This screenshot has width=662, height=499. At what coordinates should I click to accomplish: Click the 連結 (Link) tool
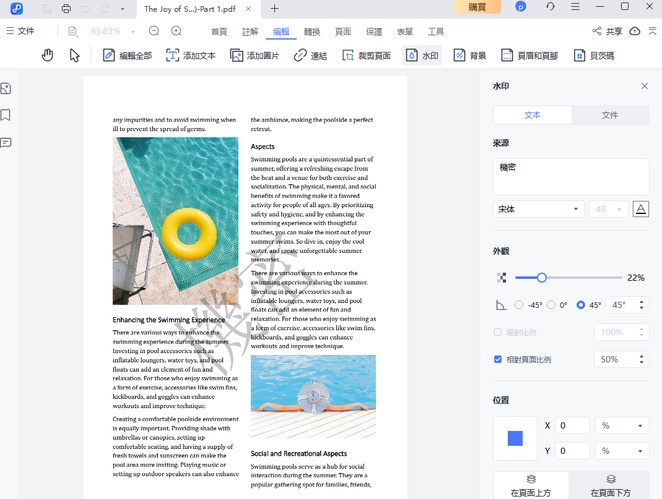[310, 56]
